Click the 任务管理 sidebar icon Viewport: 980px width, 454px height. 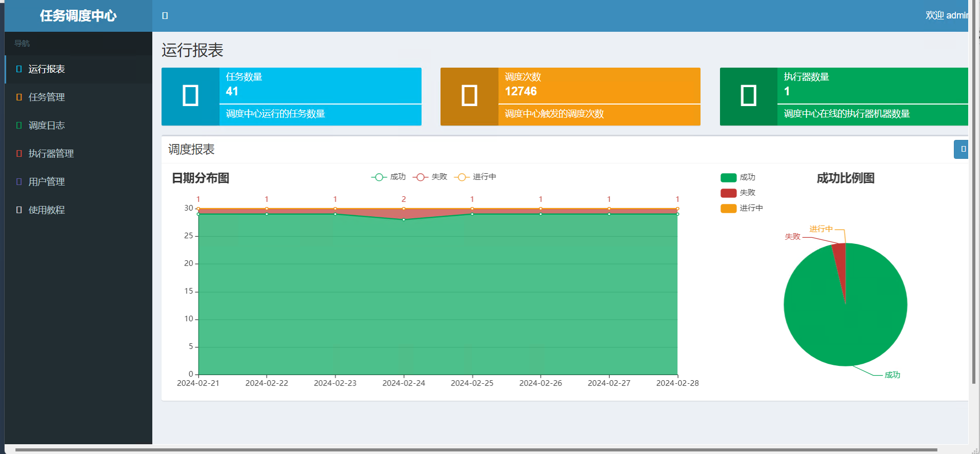pyautogui.click(x=19, y=97)
